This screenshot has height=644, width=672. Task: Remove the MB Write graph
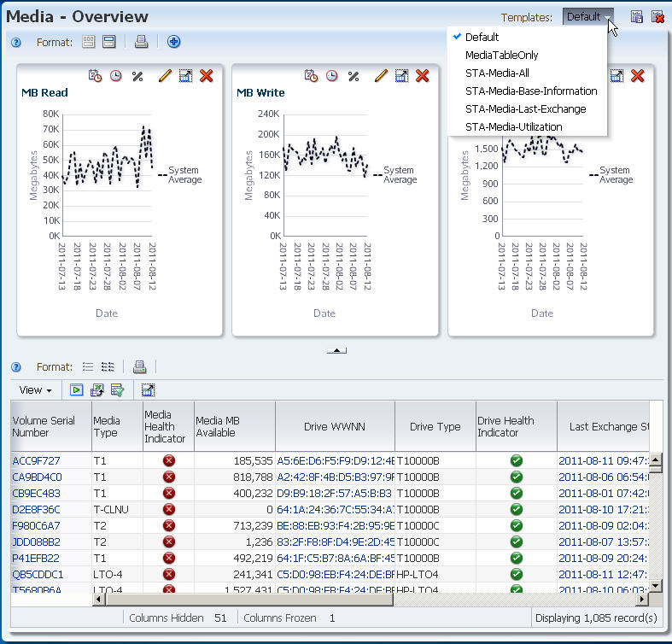(x=422, y=76)
